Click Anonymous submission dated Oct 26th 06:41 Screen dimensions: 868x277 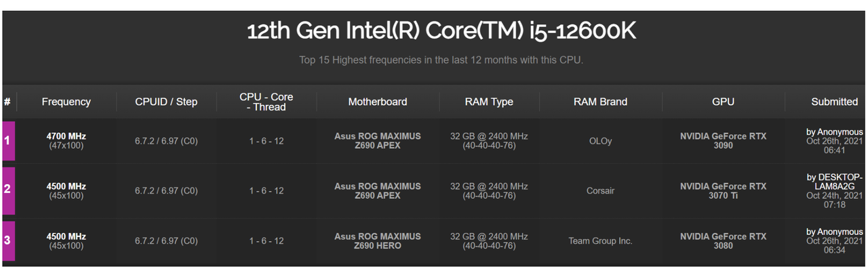point(834,141)
